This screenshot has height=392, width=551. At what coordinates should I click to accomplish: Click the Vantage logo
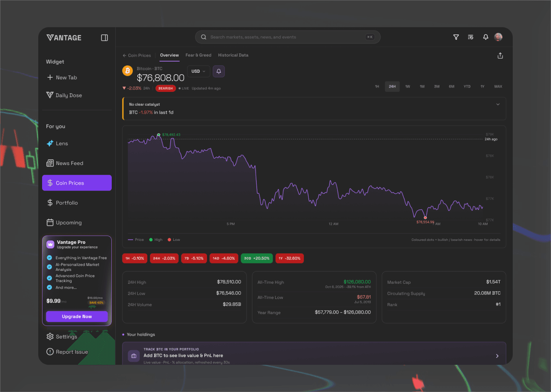64,38
